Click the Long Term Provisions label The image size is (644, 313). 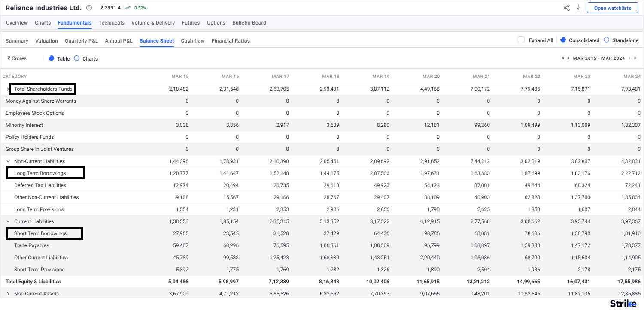(x=39, y=209)
